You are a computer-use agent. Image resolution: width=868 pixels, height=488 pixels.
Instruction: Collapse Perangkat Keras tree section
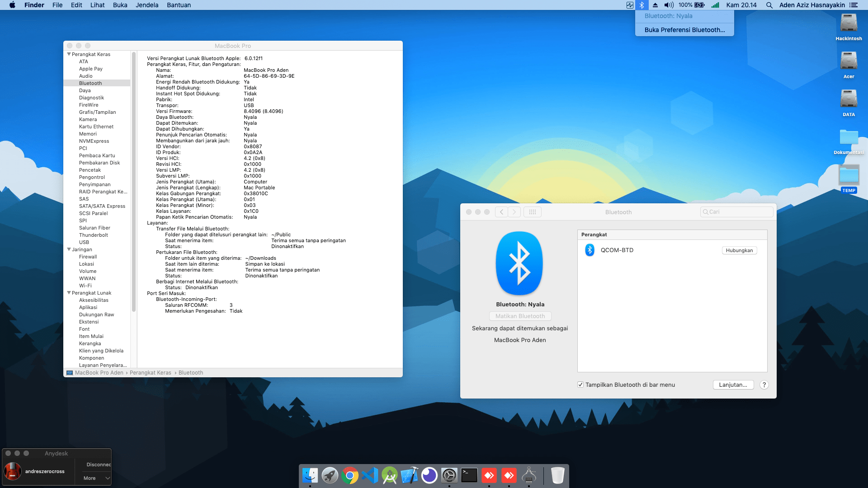tap(69, 54)
